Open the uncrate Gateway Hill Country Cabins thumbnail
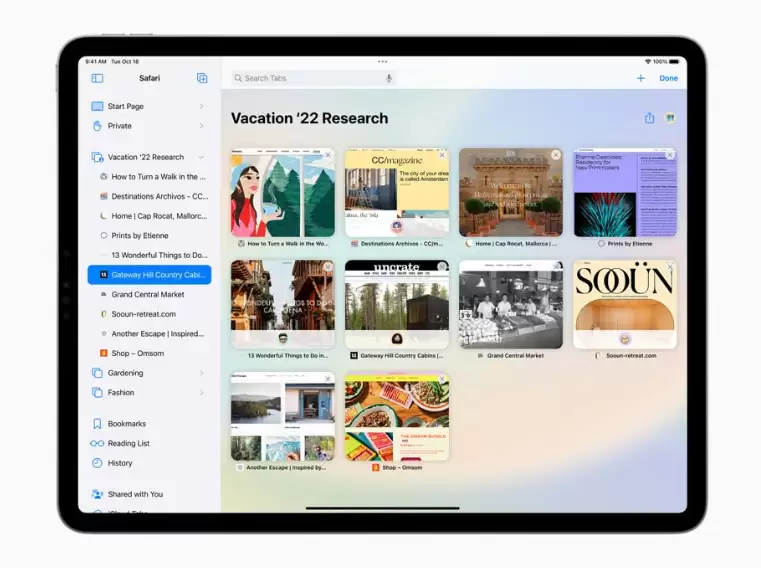The width and height of the screenshot is (761, 568). (x=397, y=304)
